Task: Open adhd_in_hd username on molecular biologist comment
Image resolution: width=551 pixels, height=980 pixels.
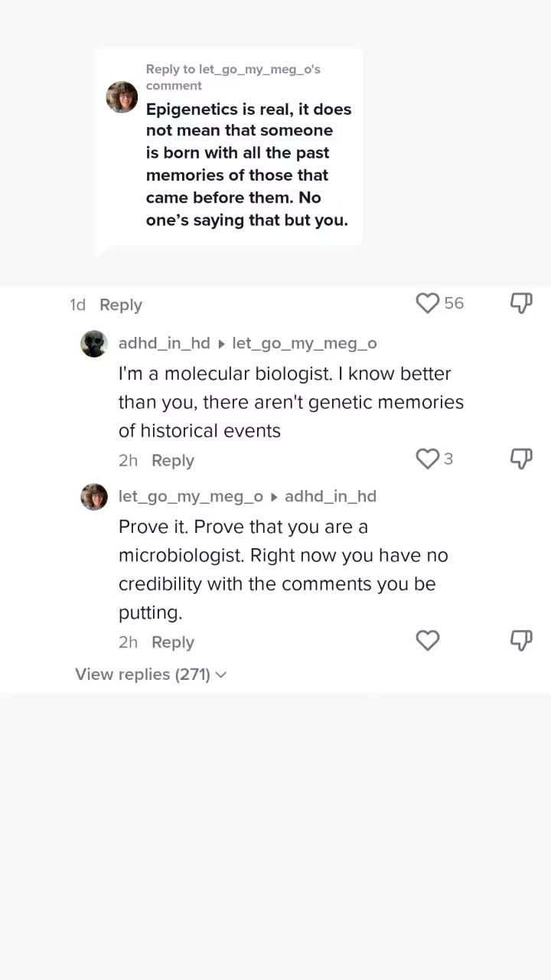Action: point(164,343)
